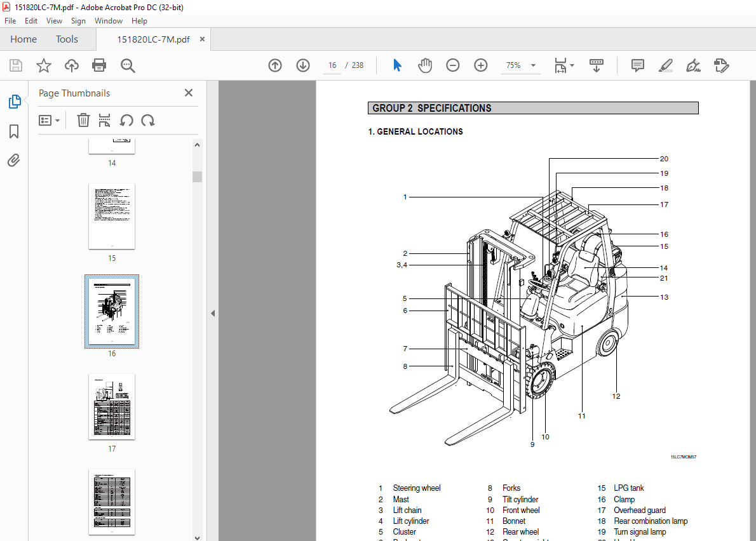Viewport: 756px width, 541px height.
Task: Click the Save file icon
Action: coord(16,65)
